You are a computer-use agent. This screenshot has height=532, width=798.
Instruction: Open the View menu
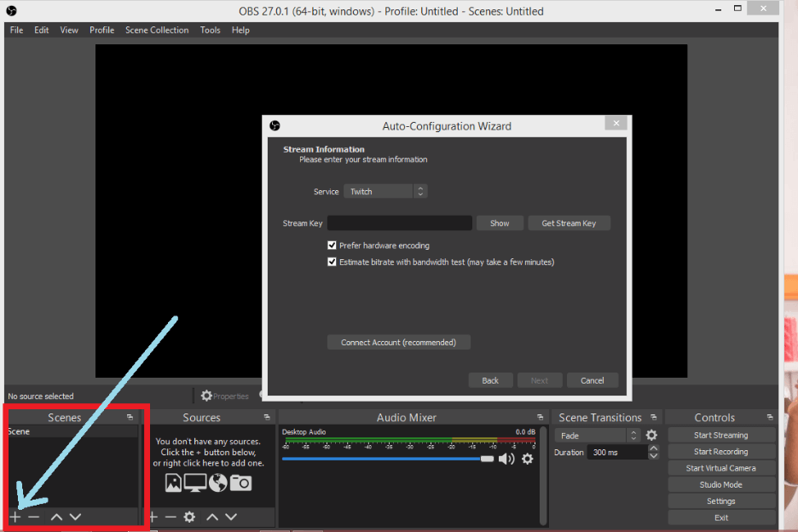tap(69, 30)
